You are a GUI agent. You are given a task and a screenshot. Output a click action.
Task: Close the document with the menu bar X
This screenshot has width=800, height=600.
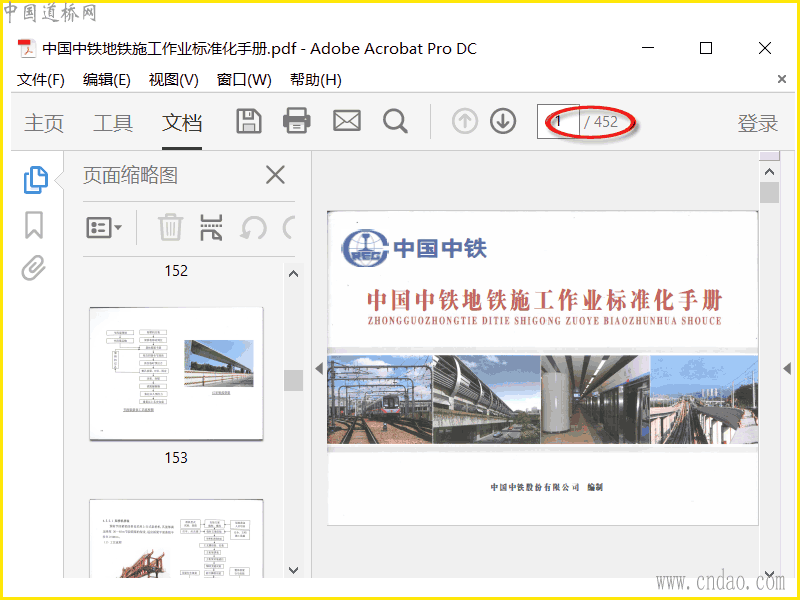click(x=782, y=79)
